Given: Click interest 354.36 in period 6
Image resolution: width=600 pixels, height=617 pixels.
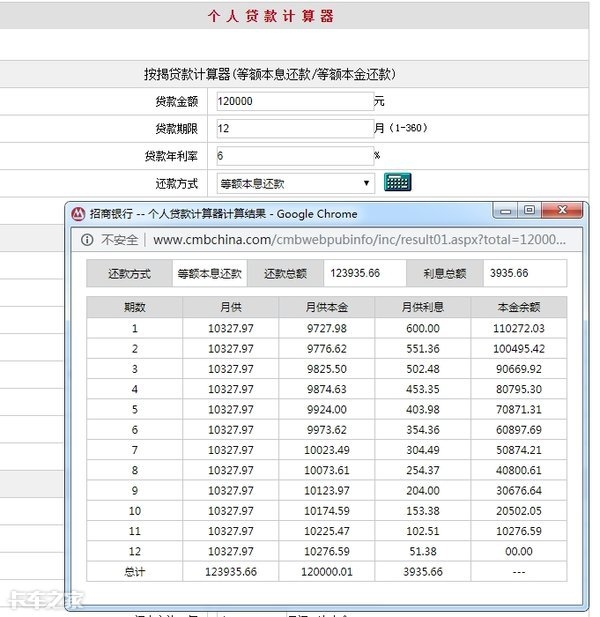Looking at the screenshot, I should pyautogui.click(x=423, y=430).
